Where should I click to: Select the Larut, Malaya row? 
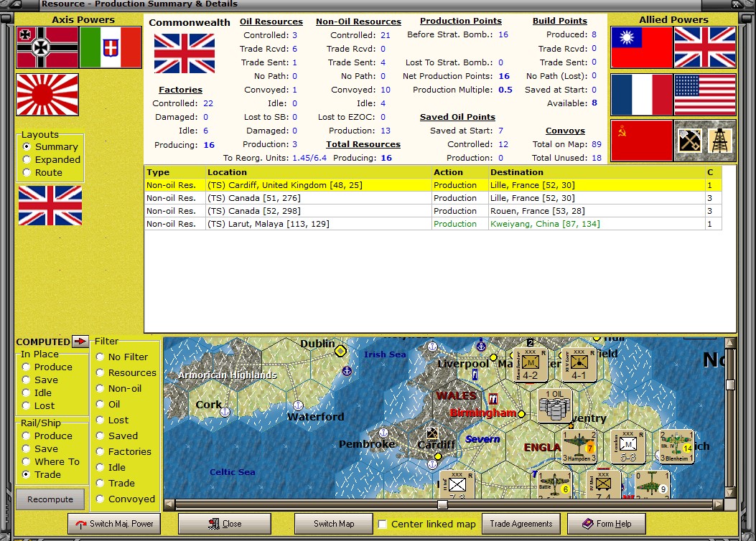(433, 224)
